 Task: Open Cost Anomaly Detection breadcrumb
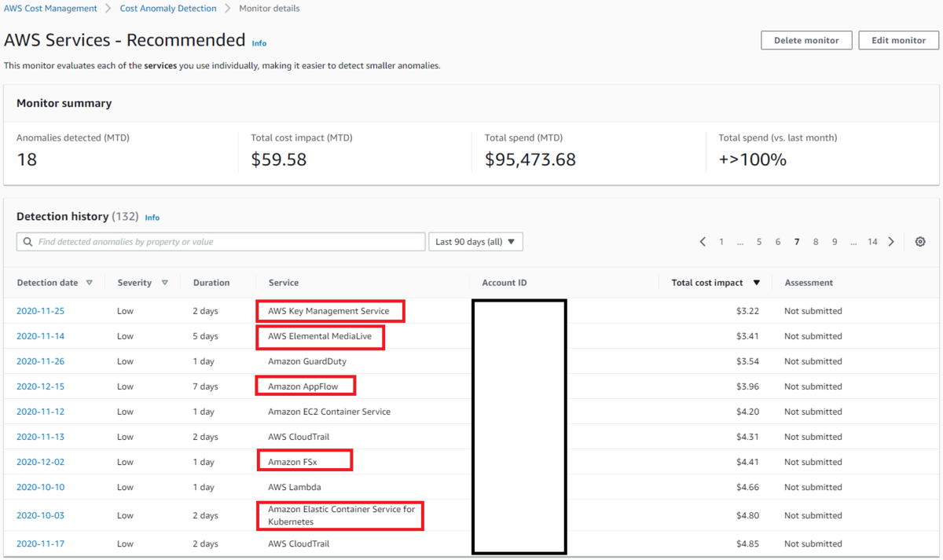(x=168, y=9)
